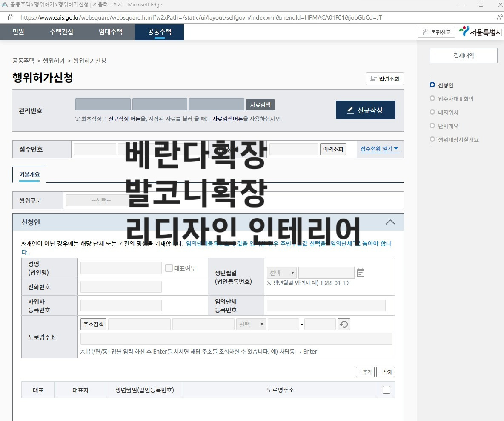Viewport: 504px width, 421px height.
Task: Click the 삭제 button
Action: tap(385, 372)
